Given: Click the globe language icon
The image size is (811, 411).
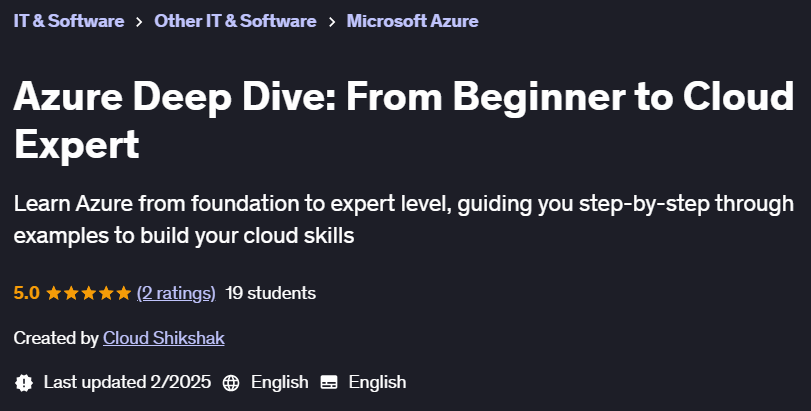Looking at the screenshot, I should click(x=231, y=383).
